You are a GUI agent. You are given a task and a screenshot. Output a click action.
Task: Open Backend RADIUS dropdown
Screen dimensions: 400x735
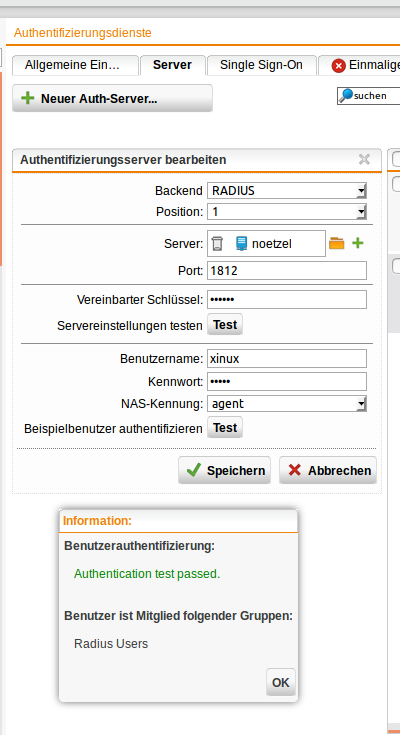[x=287, y=191]
